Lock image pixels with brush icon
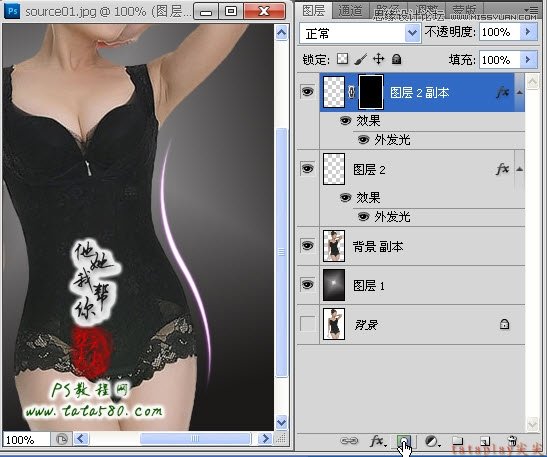The height and width of the screenshot is (457, 547). [360, 59]
